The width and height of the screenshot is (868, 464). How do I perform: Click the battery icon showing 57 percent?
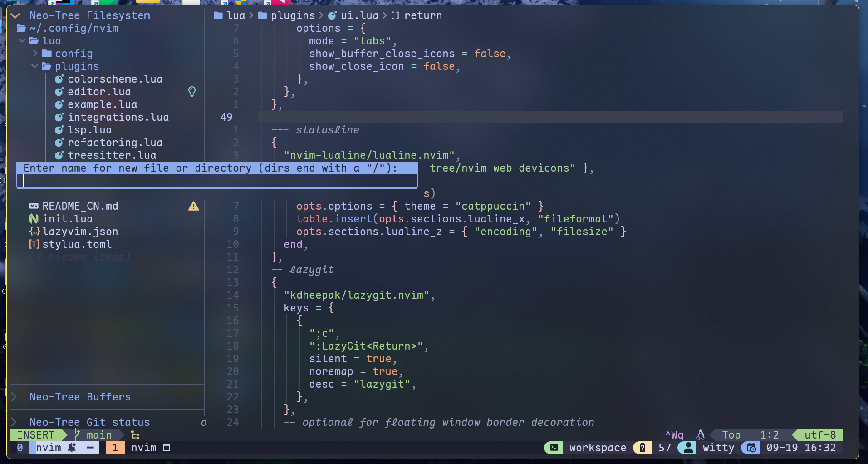coord(642,448)
